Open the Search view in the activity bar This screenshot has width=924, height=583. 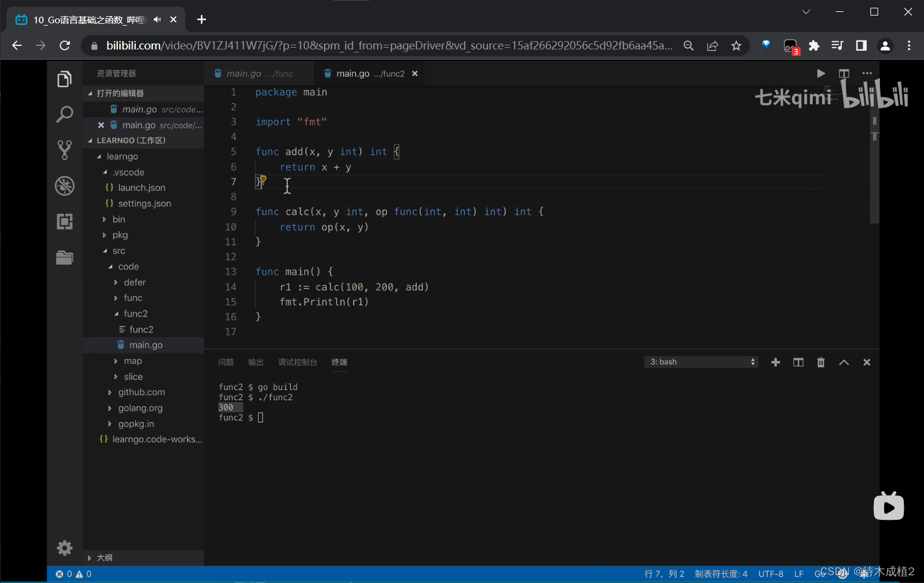coord(64,114)
